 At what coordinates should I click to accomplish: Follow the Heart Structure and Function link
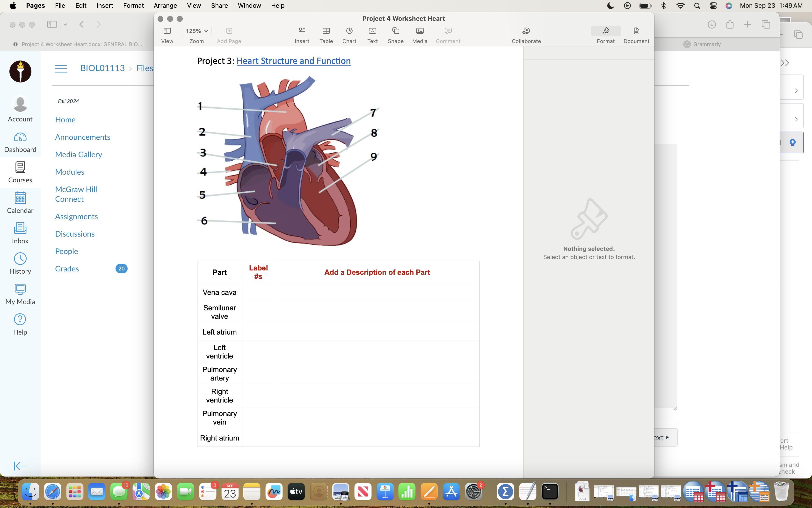[294, 61]
